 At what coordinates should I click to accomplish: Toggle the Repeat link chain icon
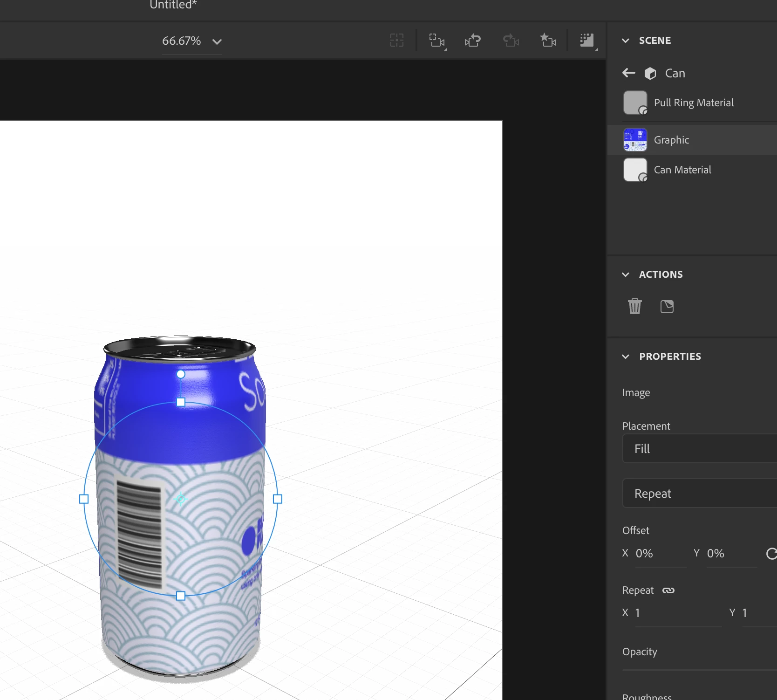tap(668, 590)
